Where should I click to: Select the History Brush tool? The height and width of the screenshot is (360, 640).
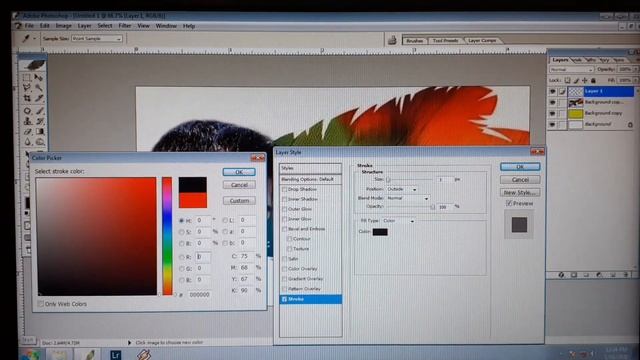(x=40, y=121)
